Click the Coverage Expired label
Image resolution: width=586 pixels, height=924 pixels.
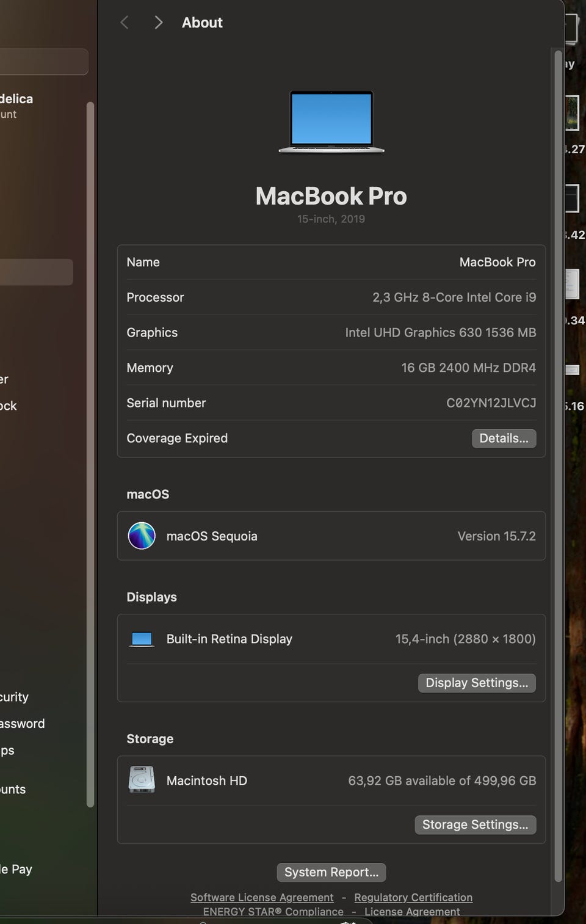[x=177, y=438]
